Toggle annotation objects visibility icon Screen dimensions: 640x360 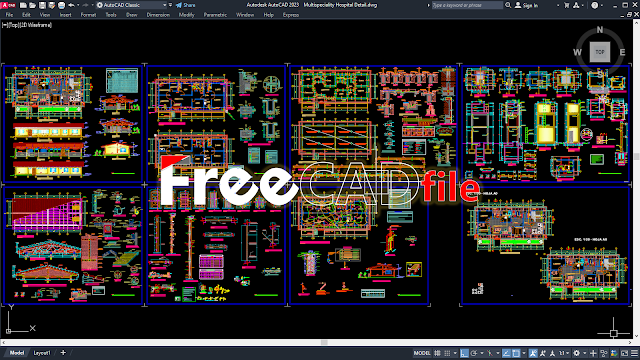coord(533,353)
